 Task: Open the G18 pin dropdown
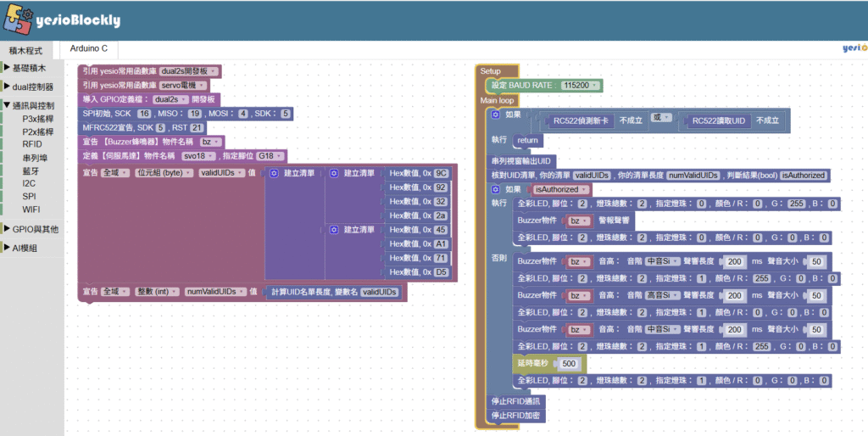coord(270,156)
